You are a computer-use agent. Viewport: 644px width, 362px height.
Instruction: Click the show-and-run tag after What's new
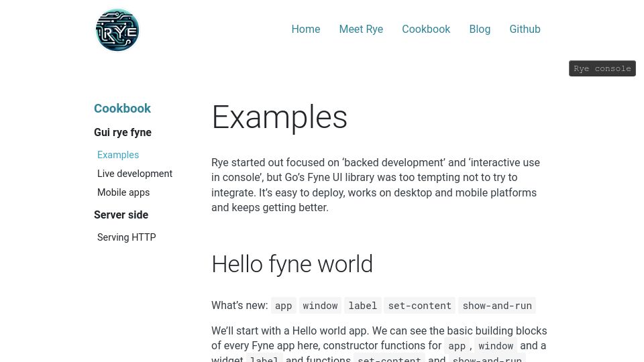point(497,306)
